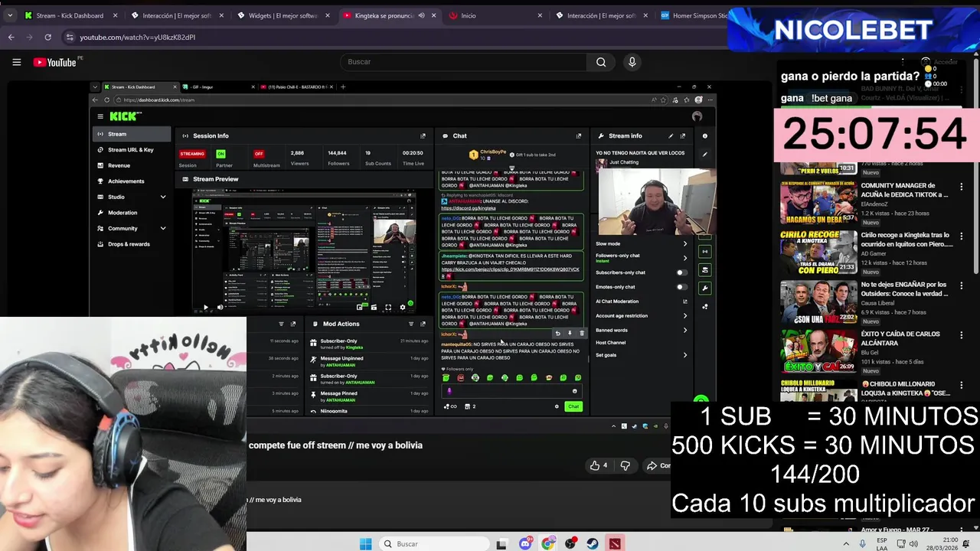This screenshot has height=551, width=980.
Task: Open Windows Start menu
Action: 366,544
